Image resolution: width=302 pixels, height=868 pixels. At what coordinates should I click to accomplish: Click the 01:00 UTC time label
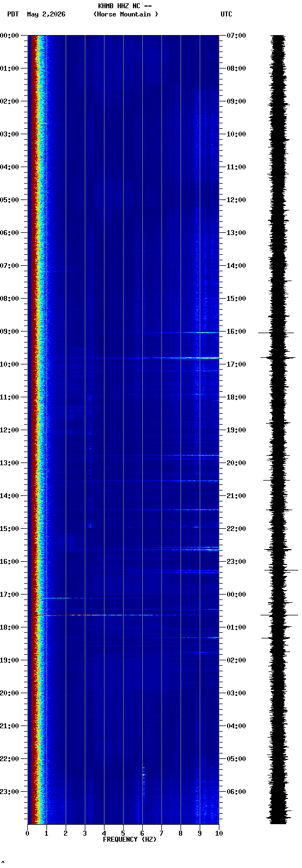coord(236,627)
